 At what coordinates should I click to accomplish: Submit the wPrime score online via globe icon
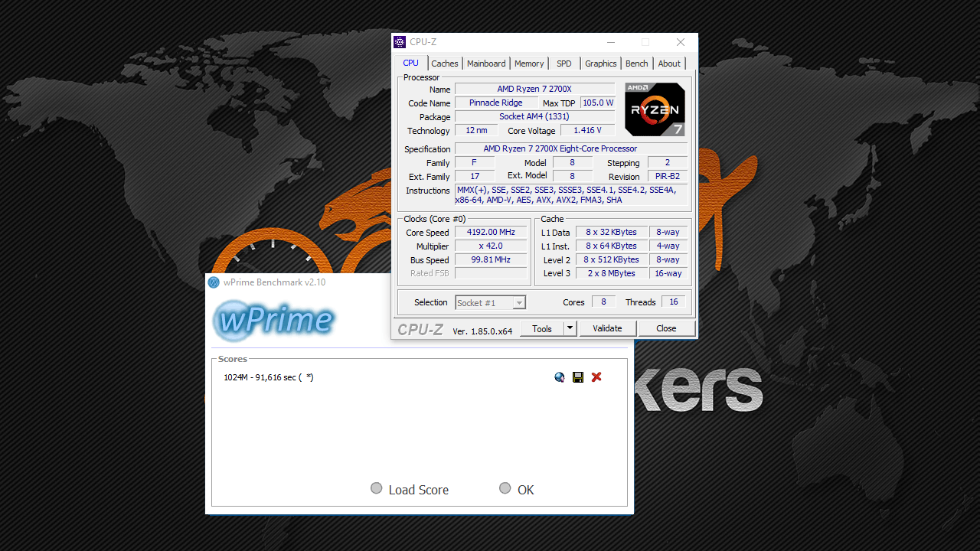[560, 377]
